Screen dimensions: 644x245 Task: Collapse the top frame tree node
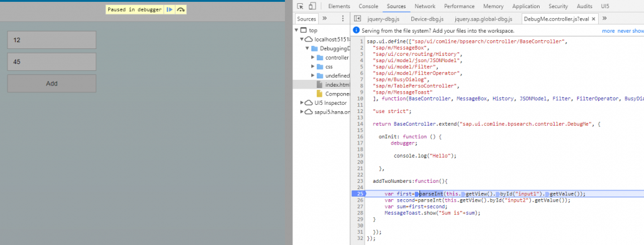[x=297, y=30]
